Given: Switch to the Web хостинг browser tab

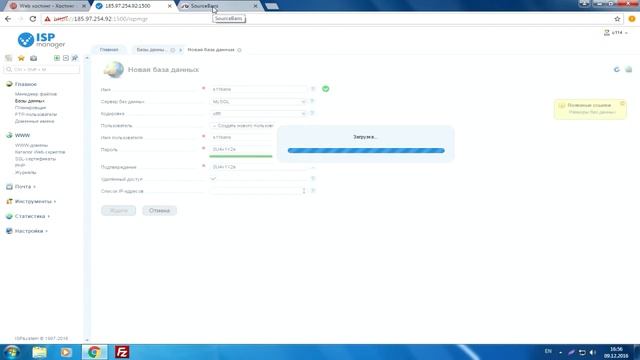Looking at the screenshot, I should coord(47,6).
